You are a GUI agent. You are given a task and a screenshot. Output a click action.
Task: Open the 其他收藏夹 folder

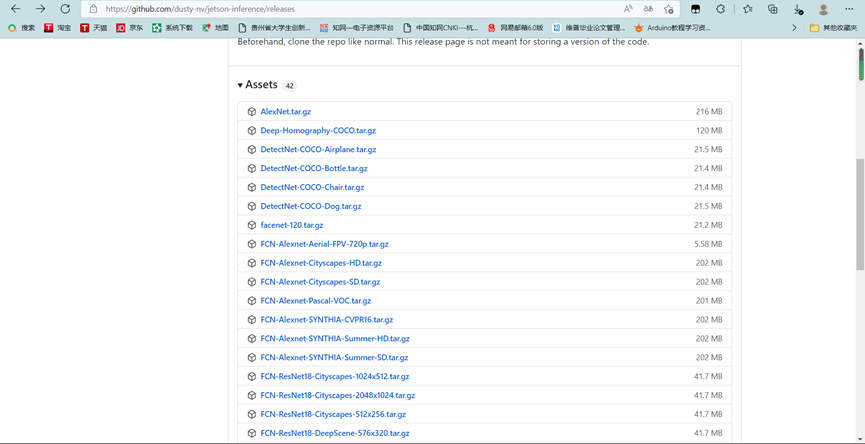833,28
